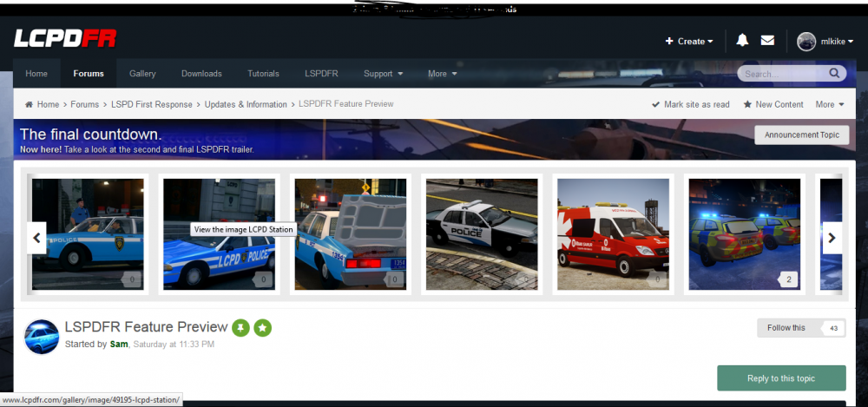Open the Create dropdown
The image size is (868, 407).
pos(689,41)
